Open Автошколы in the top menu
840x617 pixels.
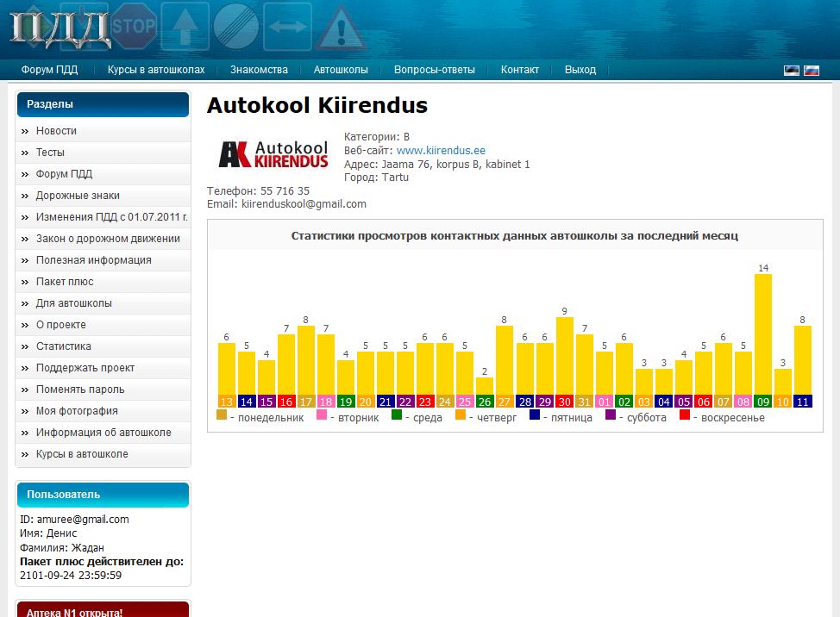(341, 70)
